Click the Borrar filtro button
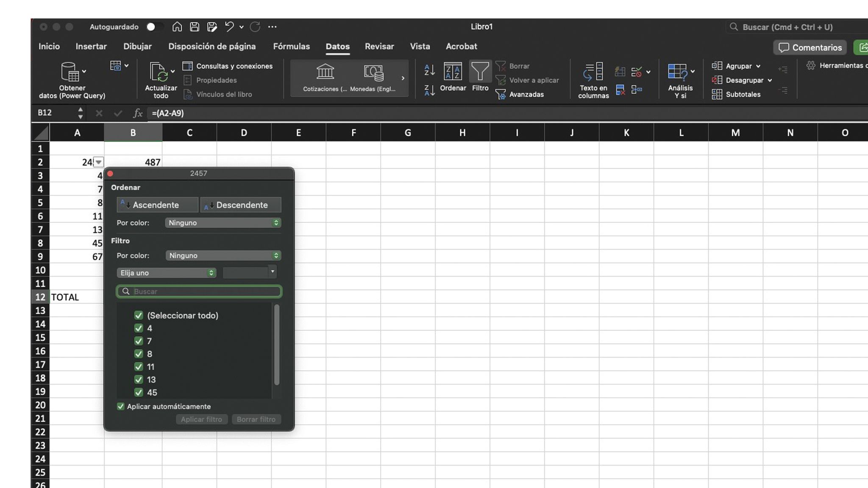The width and height of the screenshot is (868, 488). pyautogui.click(x=256, y=419)
